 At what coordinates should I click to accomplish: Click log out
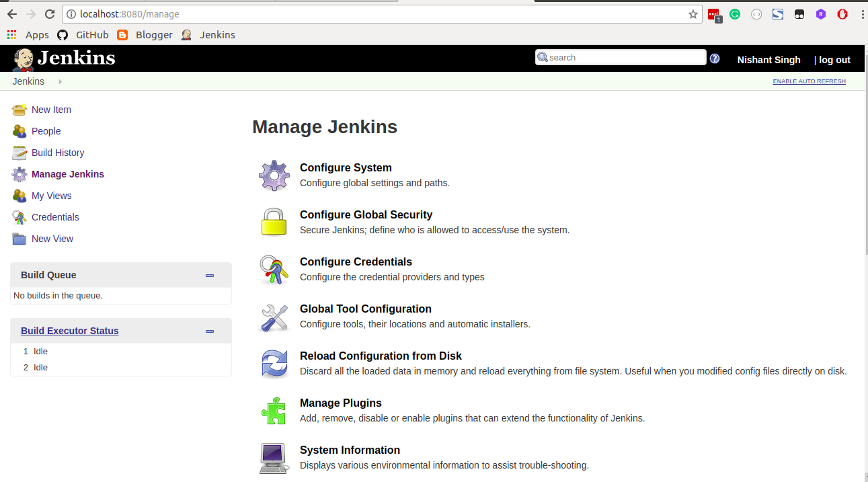836,59
